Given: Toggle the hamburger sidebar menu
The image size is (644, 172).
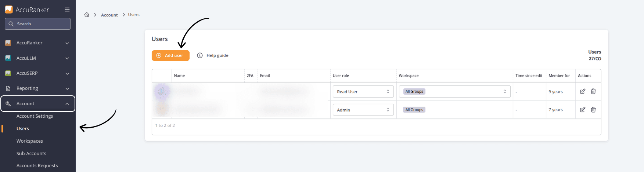Looking at the screenshot, I should [67, 10].
